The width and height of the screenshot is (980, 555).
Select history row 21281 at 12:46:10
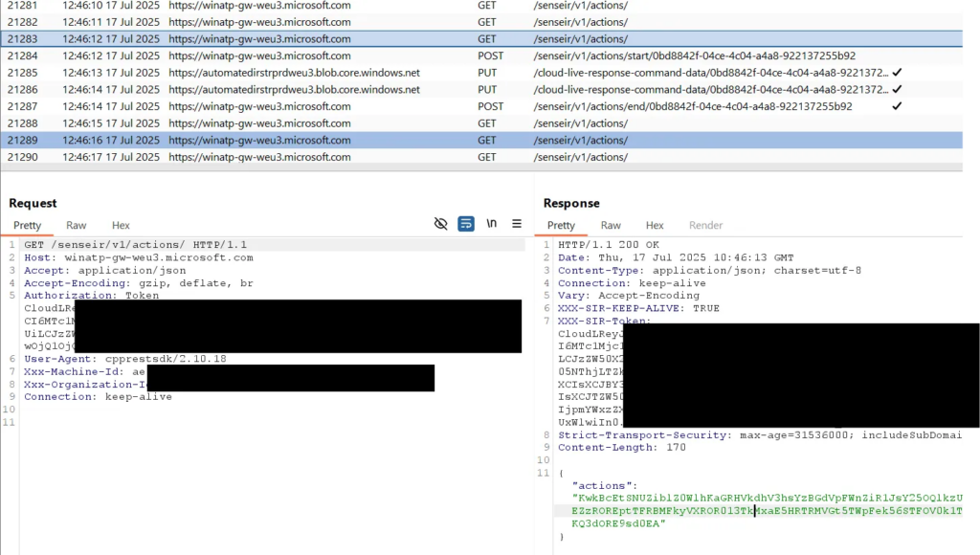click(287, 6)
